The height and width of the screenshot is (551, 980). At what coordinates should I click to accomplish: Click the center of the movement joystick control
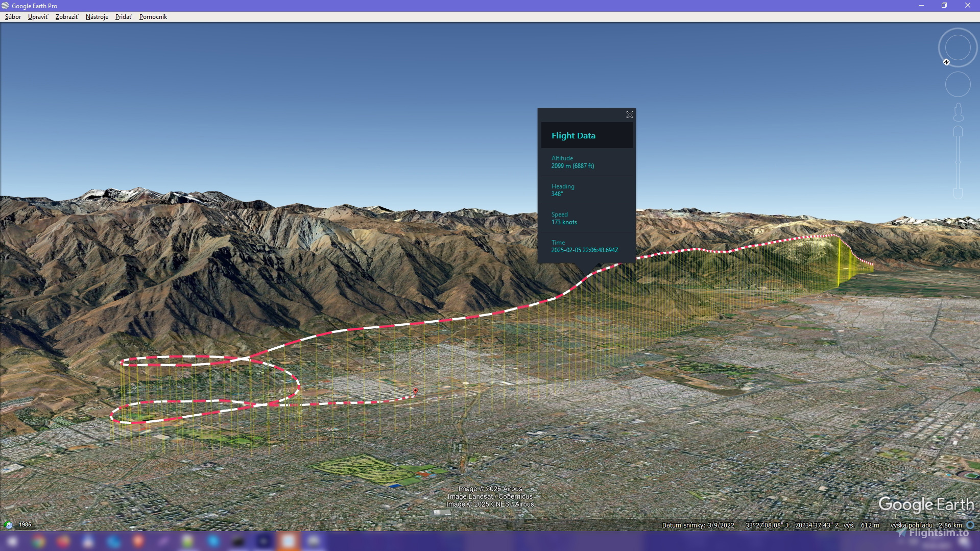point(959,84)
